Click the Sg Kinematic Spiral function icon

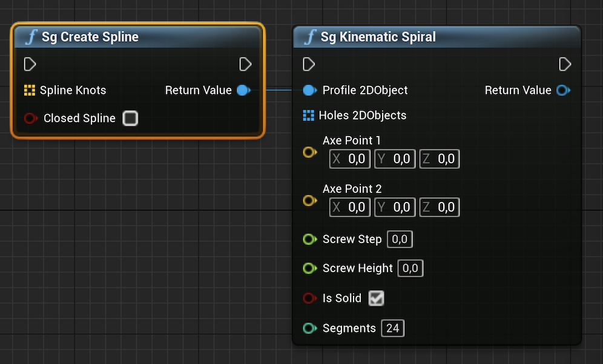(311, 37)
